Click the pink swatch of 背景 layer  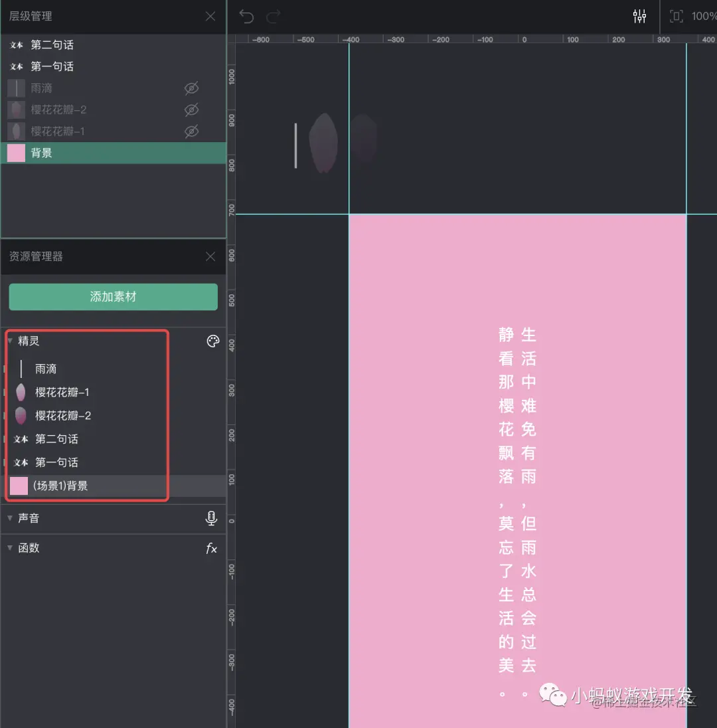[15, 153]
